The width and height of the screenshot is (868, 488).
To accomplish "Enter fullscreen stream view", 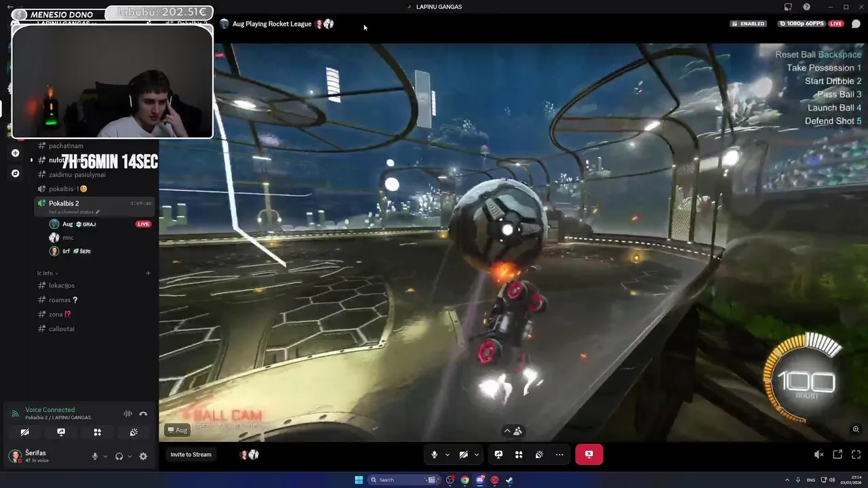I will (856, 455).
